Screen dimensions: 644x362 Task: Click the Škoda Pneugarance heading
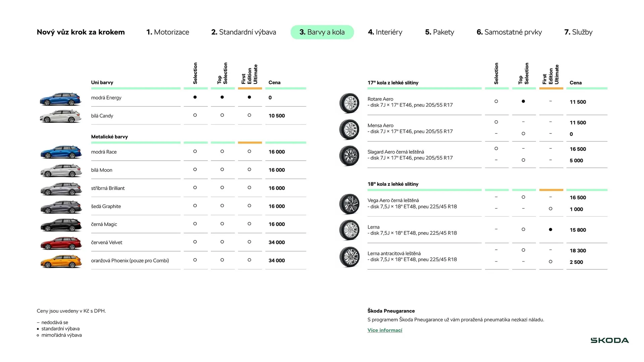click(391, 311)
